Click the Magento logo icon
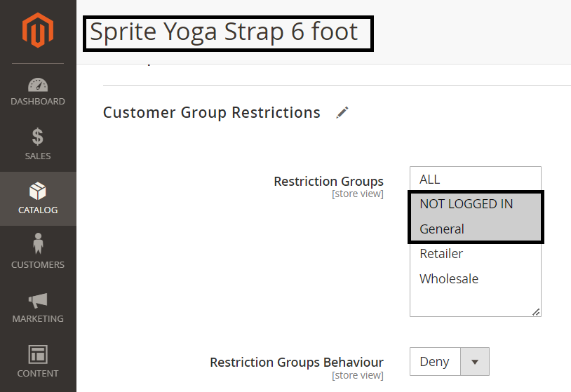 point(38,30)
